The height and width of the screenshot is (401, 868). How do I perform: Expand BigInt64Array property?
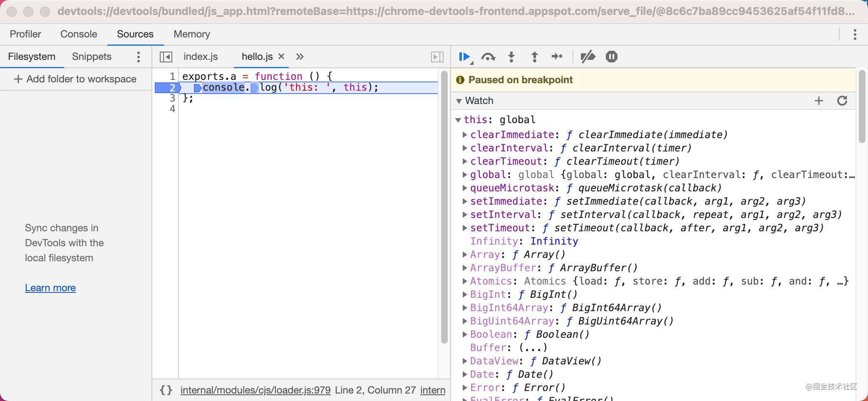(x=464, y=308)
